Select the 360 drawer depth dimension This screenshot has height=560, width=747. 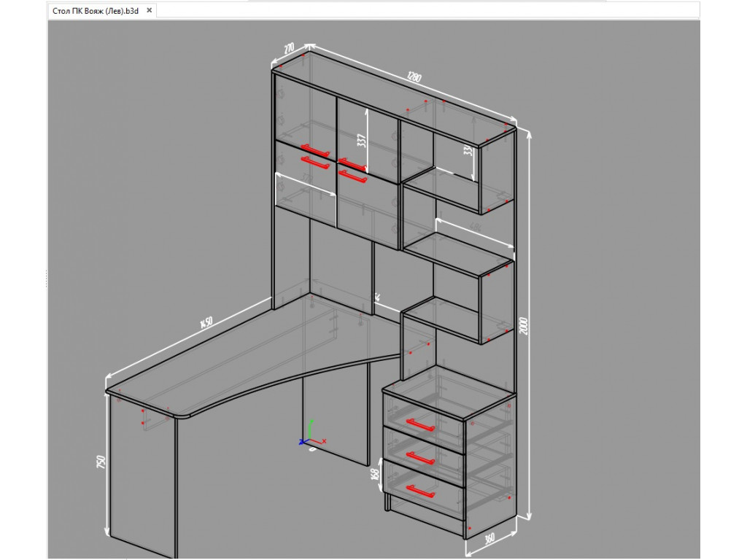[489, 539]
